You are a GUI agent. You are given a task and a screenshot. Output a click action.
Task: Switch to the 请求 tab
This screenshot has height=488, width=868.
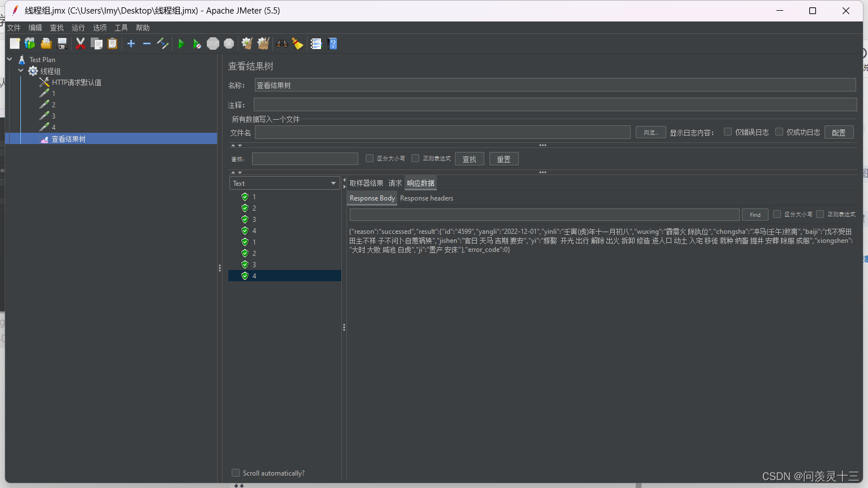point(395,183)
